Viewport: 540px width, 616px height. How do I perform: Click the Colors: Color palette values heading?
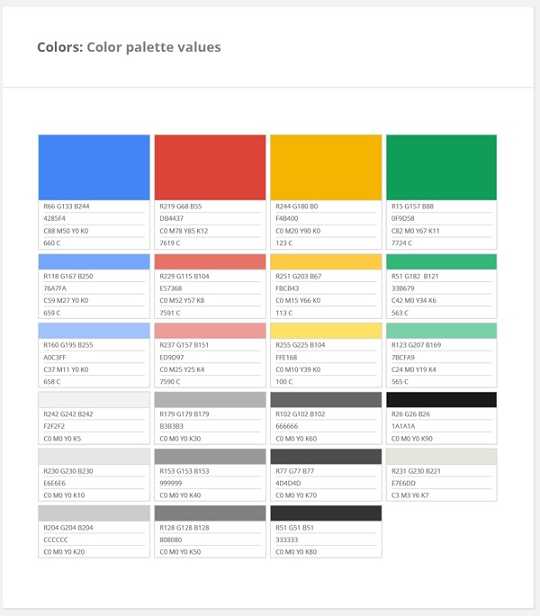pyautogui.click(x=129, y=47)
